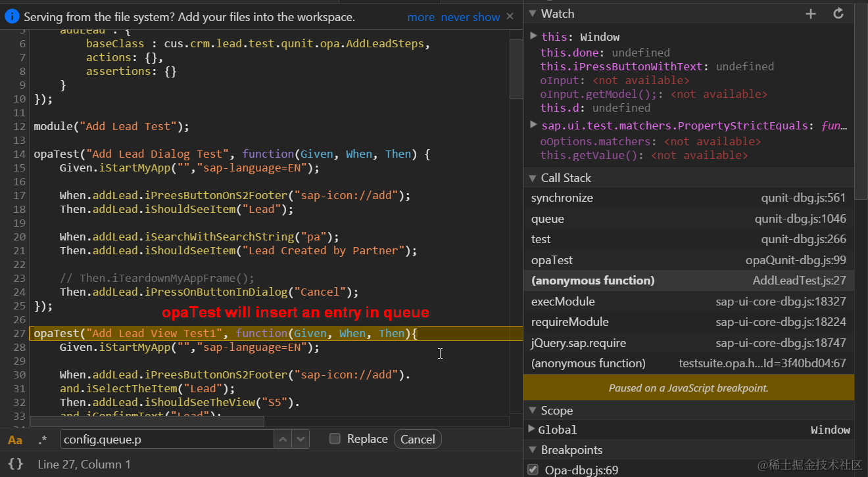Click the info icon in the notification bar

(x=12, y=16)
